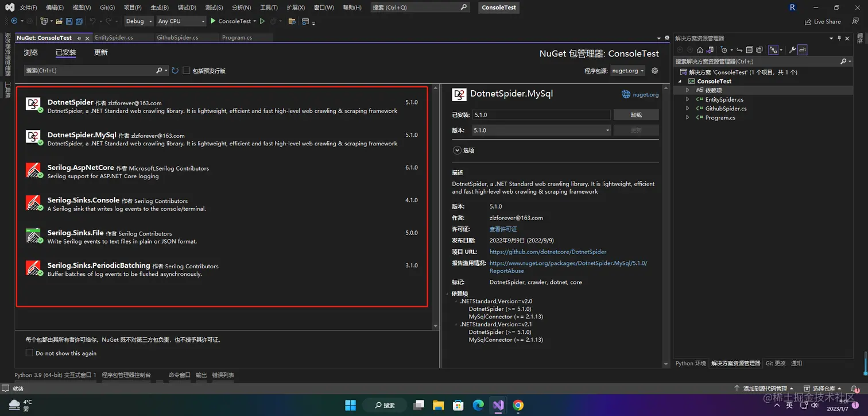
Task: Switch to the GithubSpider.cs tab
Action: 177,37
